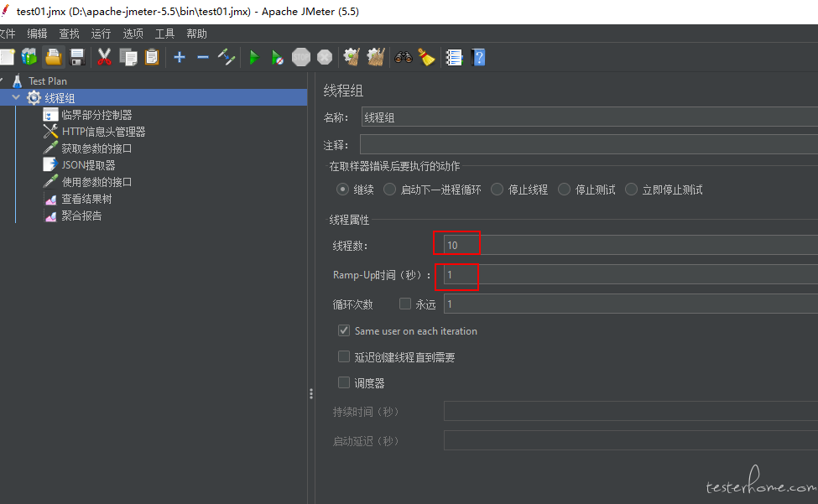Screen dimensions: 818x504
Task: Open the Templates toolbar icon
Action: (x=29, y=57)
